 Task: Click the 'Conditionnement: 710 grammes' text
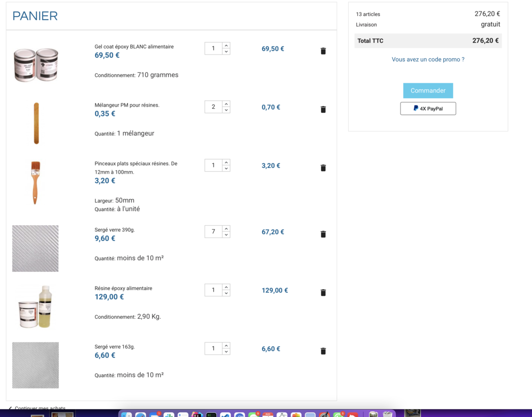pyautogui.click(x=137, y=75)
